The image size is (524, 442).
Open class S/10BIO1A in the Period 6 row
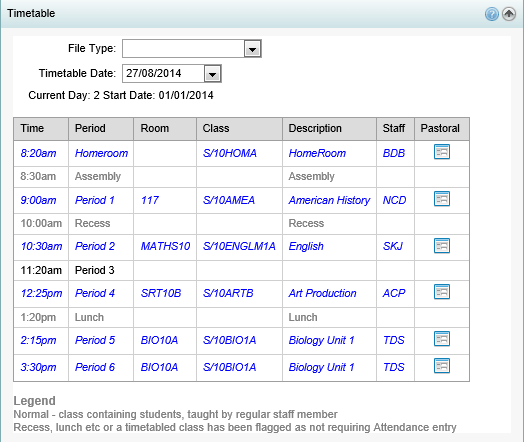229,367
